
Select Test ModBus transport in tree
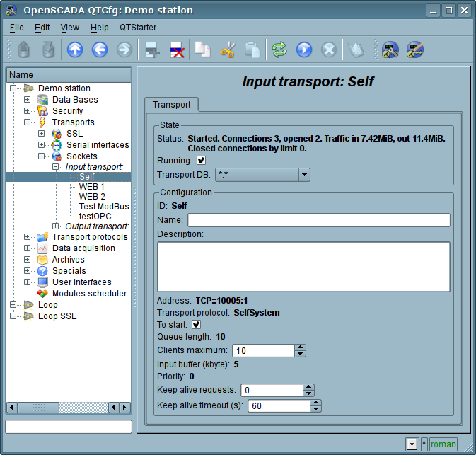point(104,207)
